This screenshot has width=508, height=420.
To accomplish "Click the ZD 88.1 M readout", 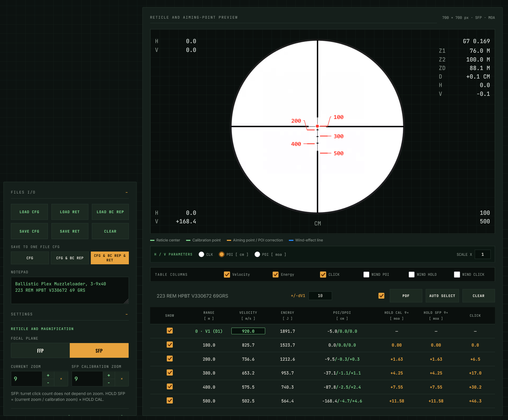I will tap(464, 68).
